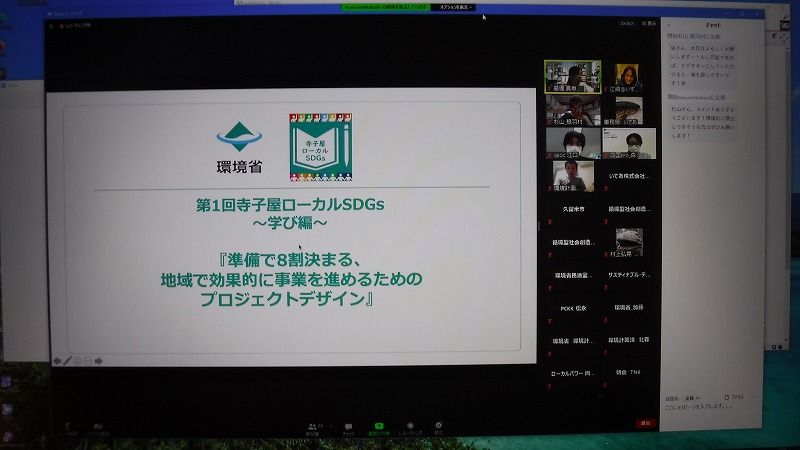Open the オプションを表示 dropdown
The image size is (800, 450).
click(x=454, y=7)
